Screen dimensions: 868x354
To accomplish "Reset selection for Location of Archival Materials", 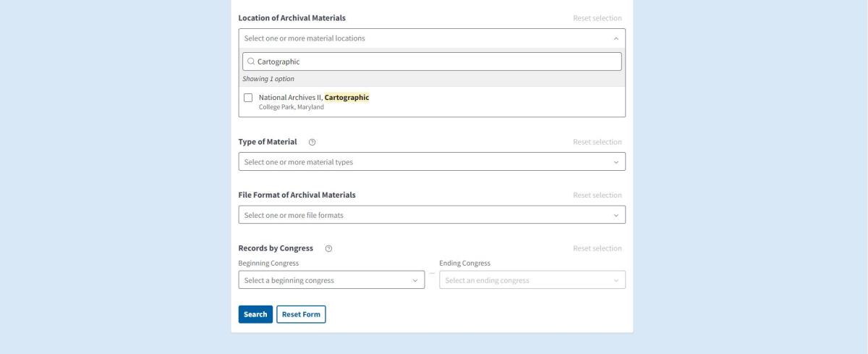I will click(597, 18).
